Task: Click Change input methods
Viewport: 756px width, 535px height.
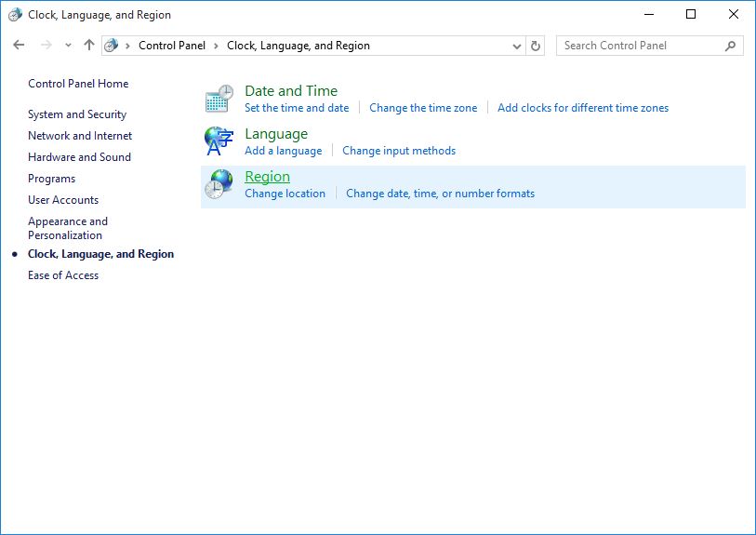Action: click(399, 151)
